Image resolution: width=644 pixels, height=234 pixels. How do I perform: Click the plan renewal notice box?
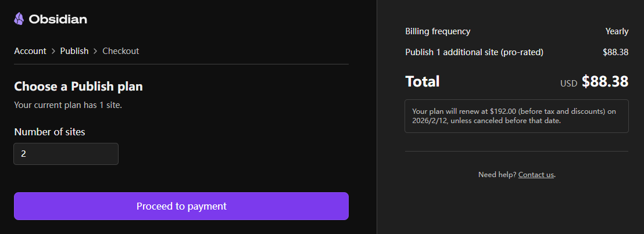click(517, 116)
